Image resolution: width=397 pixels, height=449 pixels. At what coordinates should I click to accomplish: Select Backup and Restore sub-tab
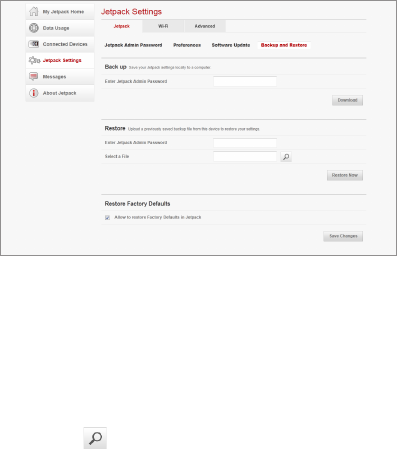pyautogui.click(x=284, y=45)
